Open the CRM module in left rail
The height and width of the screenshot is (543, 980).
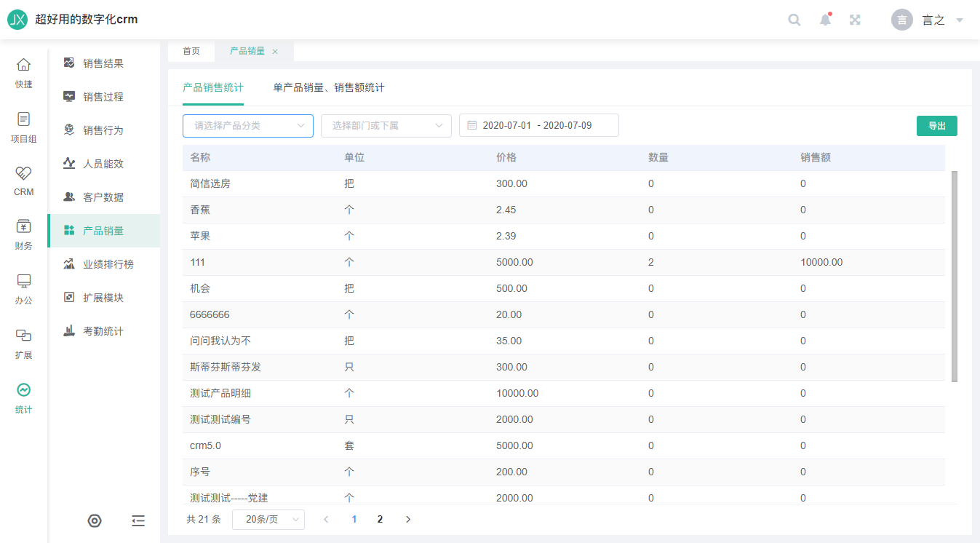coord(23,181)
